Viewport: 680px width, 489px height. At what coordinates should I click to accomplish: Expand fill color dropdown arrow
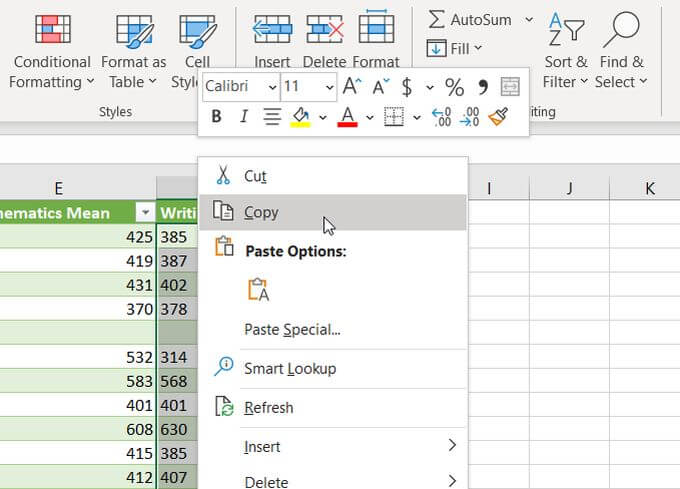(323, 117)
